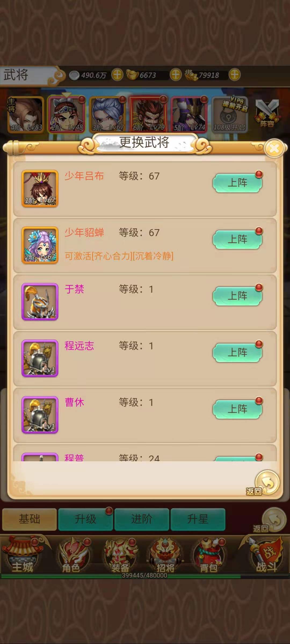Close the 更换武将 dialog
The width and height of the screenshot is (290, 644).
pos(274,148)
